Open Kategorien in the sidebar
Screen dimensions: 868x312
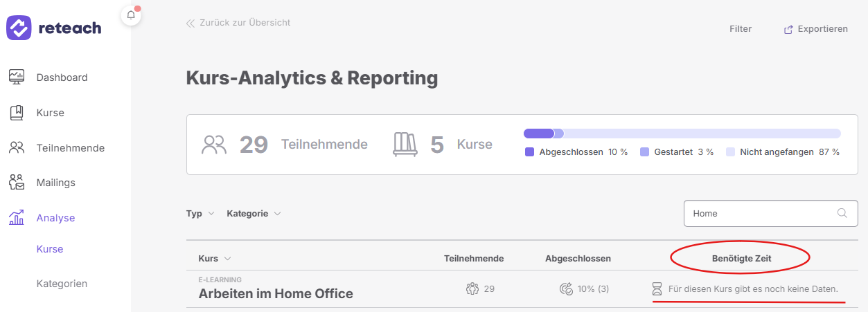[62, 284]
